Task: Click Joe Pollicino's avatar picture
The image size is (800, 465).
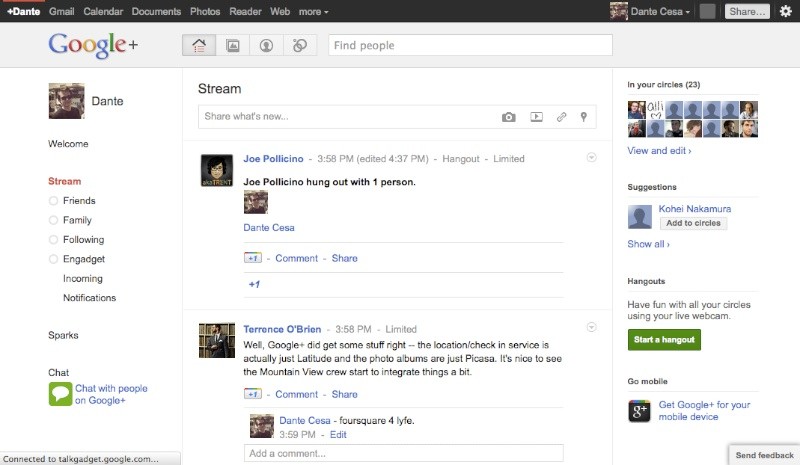Action: point(217,170)
